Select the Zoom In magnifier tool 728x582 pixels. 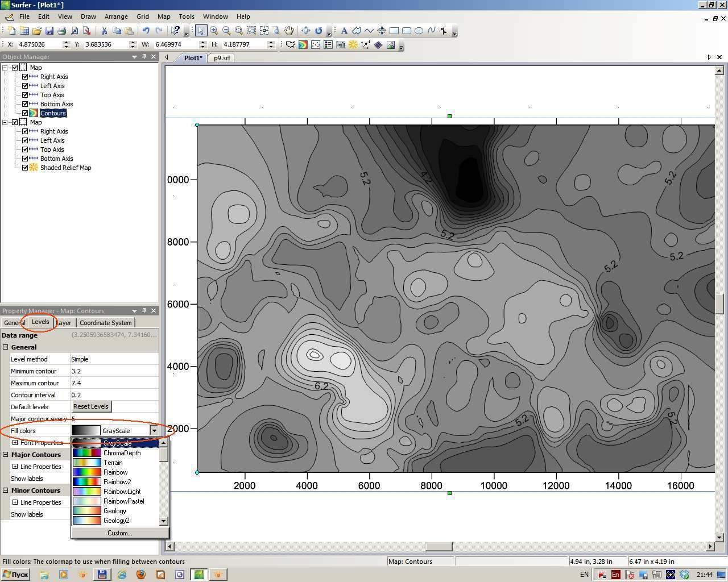(214, 31)
